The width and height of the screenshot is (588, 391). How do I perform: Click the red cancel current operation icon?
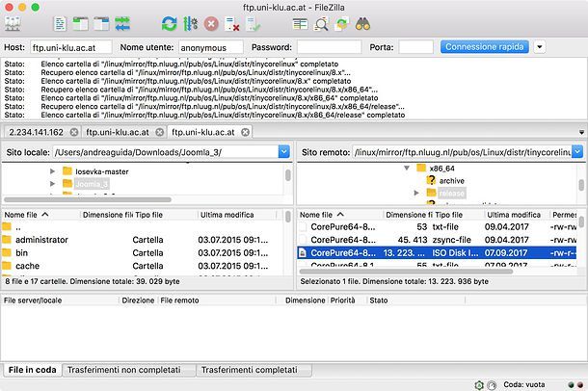point(211,24)
